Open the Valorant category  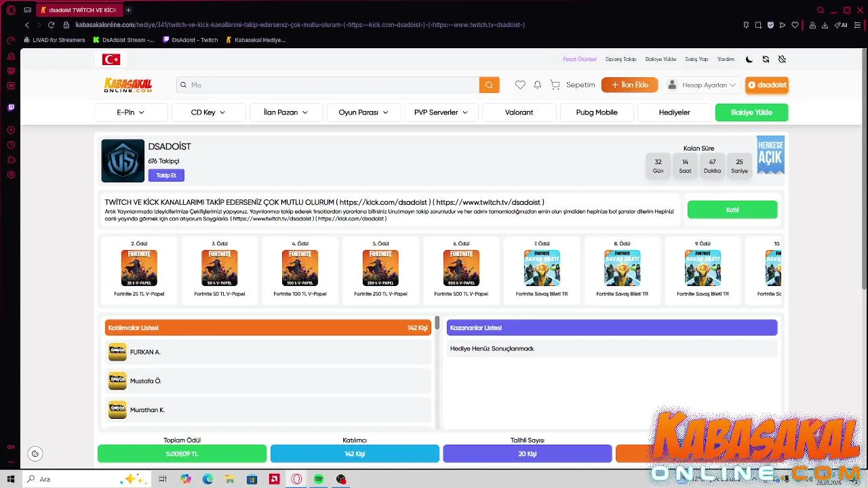[x=519, y=113]
